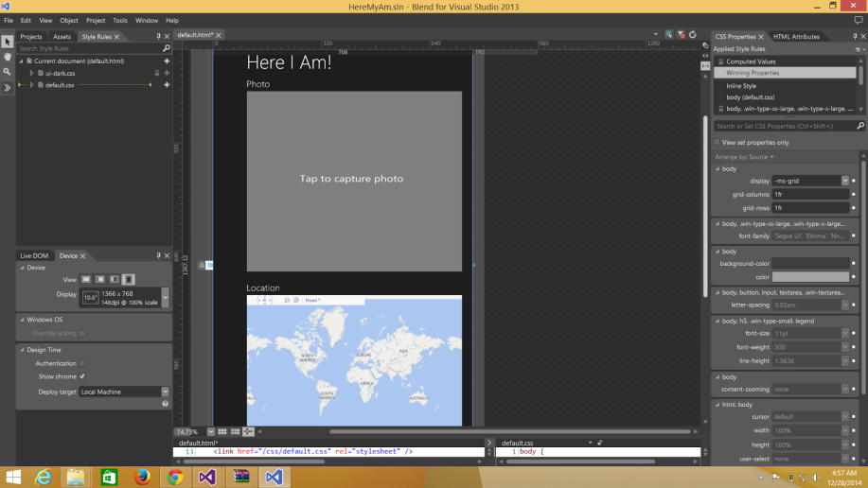Select Winning Properties in Applied Style Rules
Viewport: 868px width, 488px height.
753,73
